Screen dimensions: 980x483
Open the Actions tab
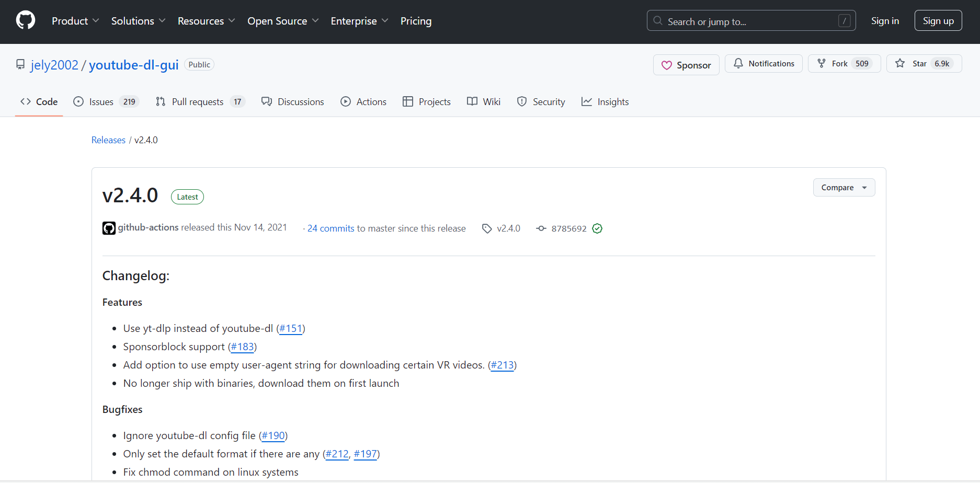click(363, 101)
